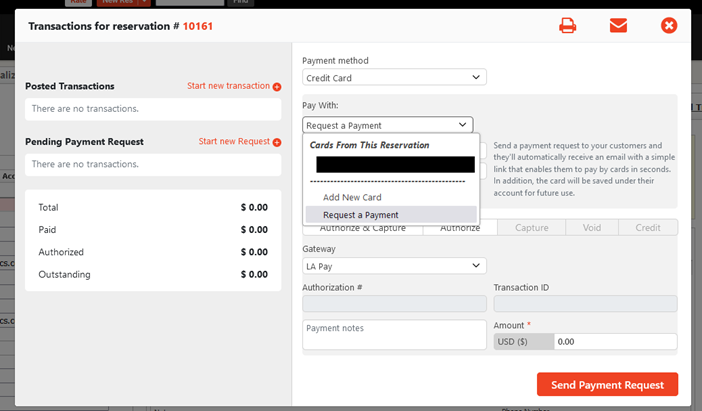Viewport: 702px width, 411px height.
Task: Click plus icon beside Start new Request
Action: (277, 142)
